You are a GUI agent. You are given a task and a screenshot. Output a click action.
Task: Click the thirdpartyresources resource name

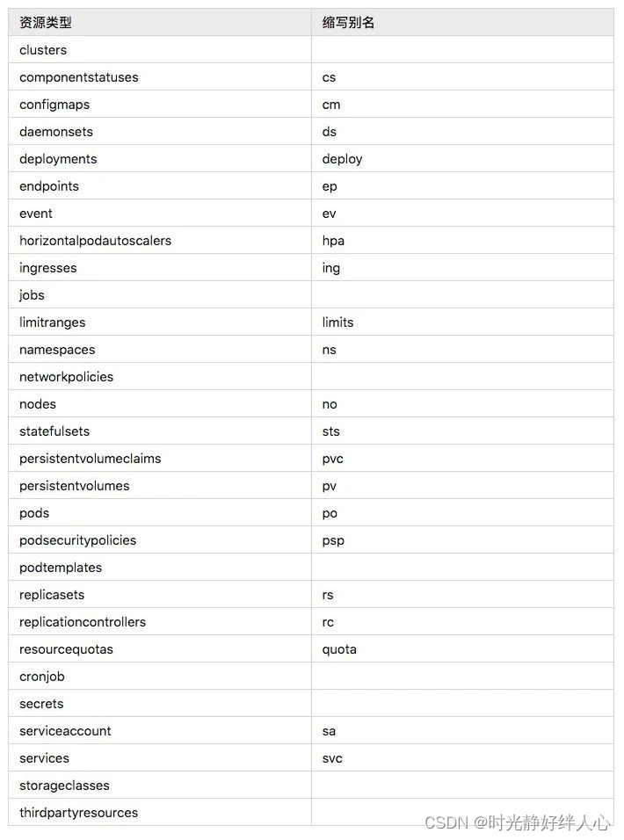tap(78, 813)
